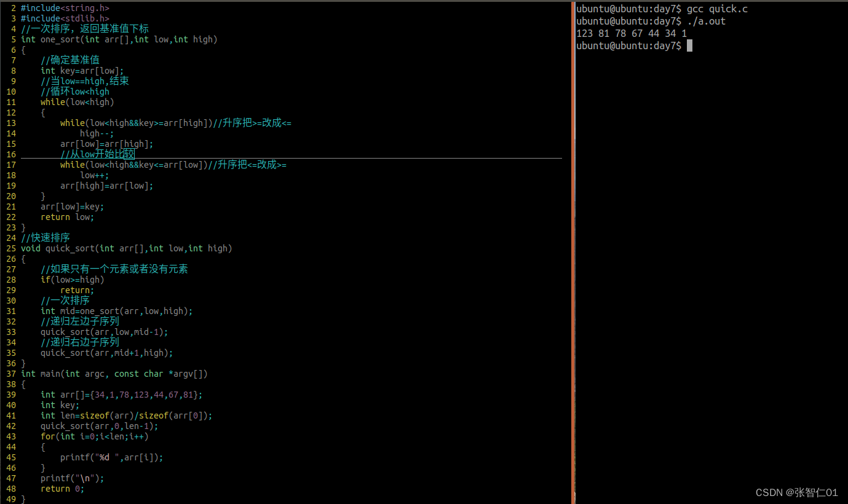Screen dimensions: 848x504
Task: Click array initializer 'int arr[]={34,1,78,123,44,67,81};'
Action: click(x=122, y=395)
